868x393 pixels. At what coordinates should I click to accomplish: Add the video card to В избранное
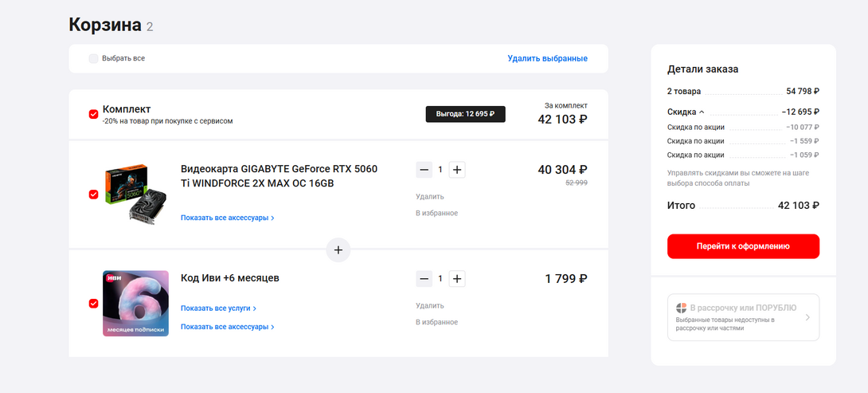[436, 213]
